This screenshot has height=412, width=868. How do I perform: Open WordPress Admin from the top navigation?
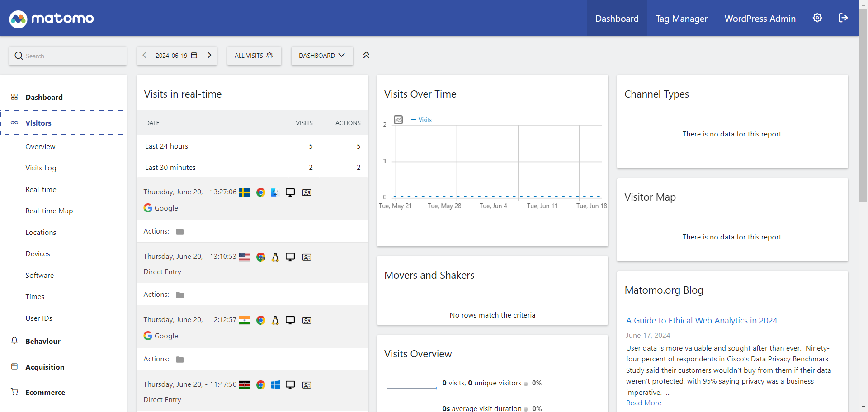pyautogui.click(x=760, y=18)
